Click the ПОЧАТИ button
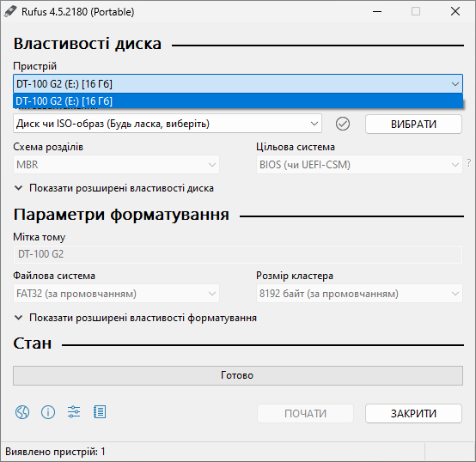 305,413
